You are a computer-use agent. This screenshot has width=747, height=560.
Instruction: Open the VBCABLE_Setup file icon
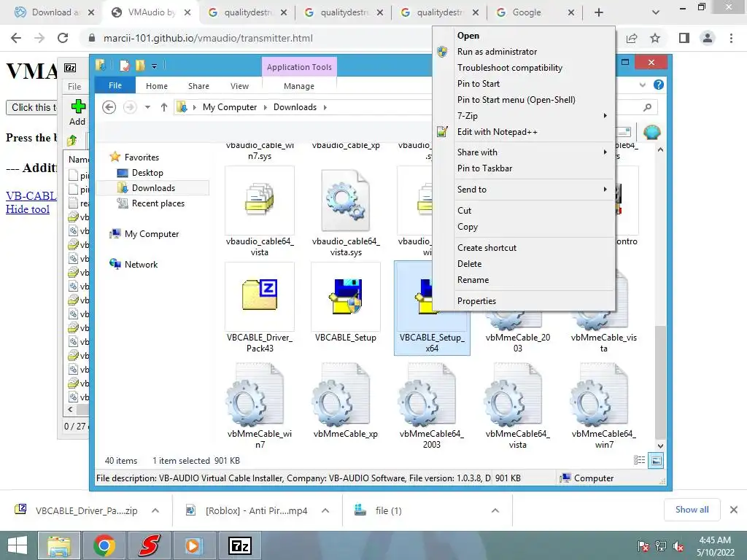(x=346, y=297)
